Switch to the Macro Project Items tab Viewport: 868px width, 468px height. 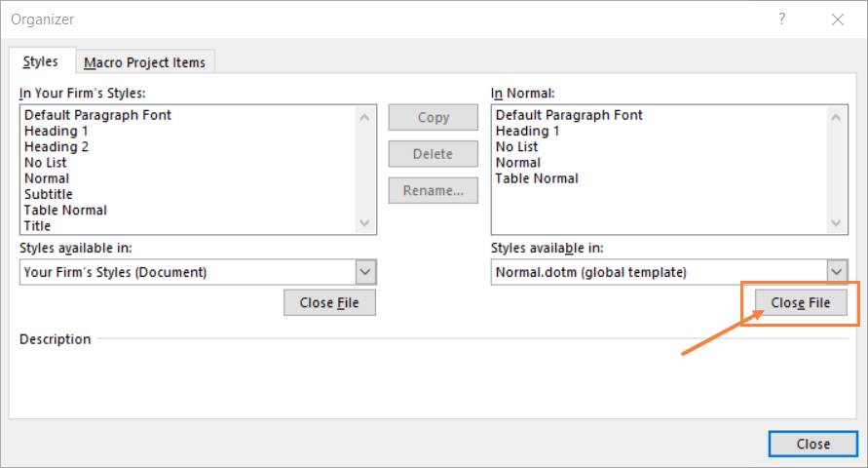pos(144,62)
